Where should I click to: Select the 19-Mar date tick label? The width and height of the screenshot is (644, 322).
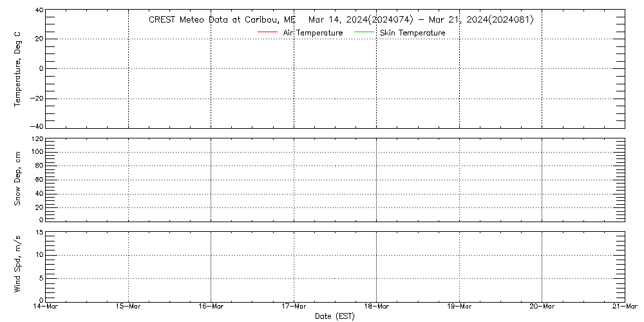pyautogui.click(x=459, y=307)
